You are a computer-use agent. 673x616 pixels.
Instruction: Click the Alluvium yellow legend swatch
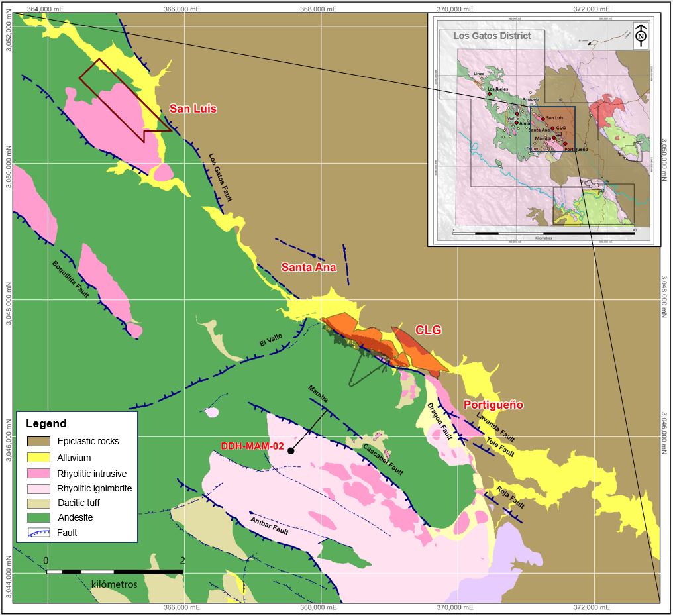[x=38, y=457]
